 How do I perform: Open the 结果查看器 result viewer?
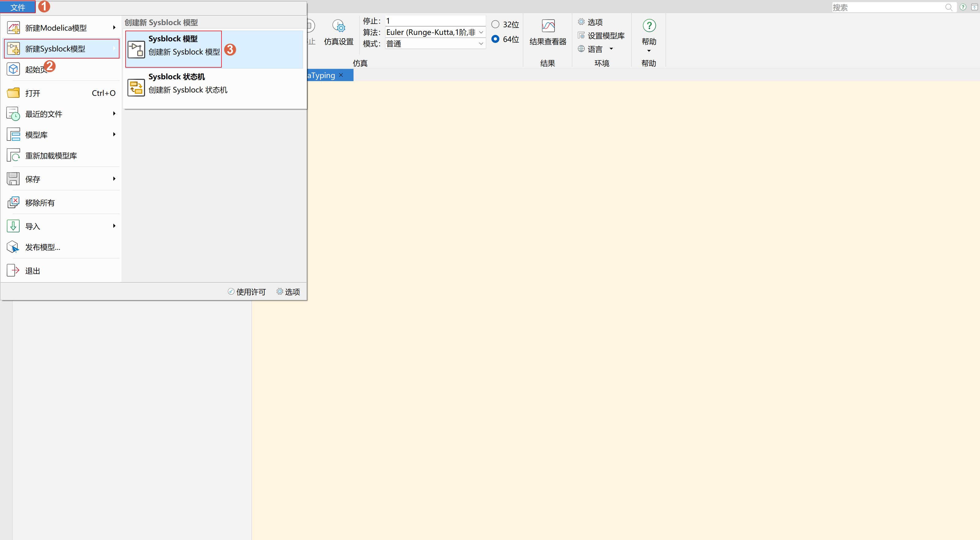(548, 33)
